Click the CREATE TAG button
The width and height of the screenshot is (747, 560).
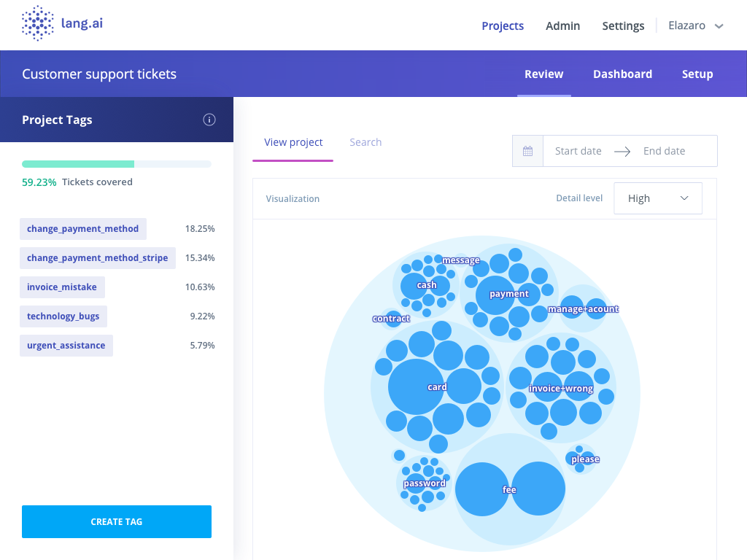[x=117, y=521]
